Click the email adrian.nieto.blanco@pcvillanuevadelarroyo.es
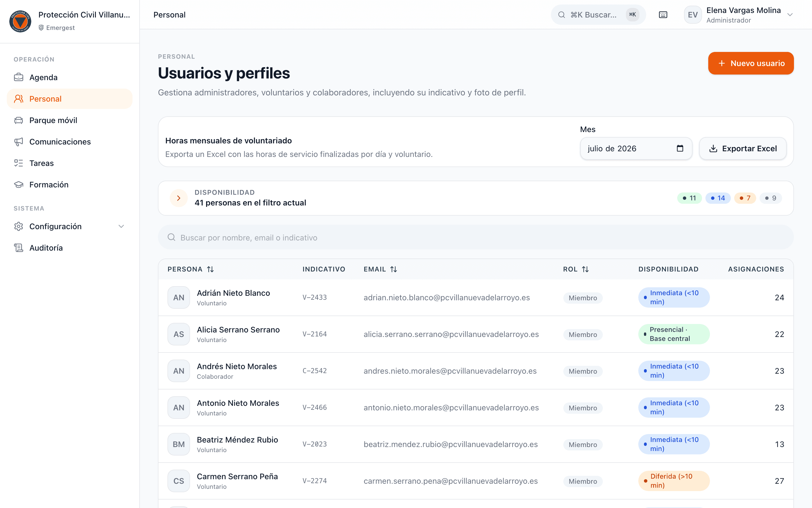812x508 pixels. (x=447, y=298)
